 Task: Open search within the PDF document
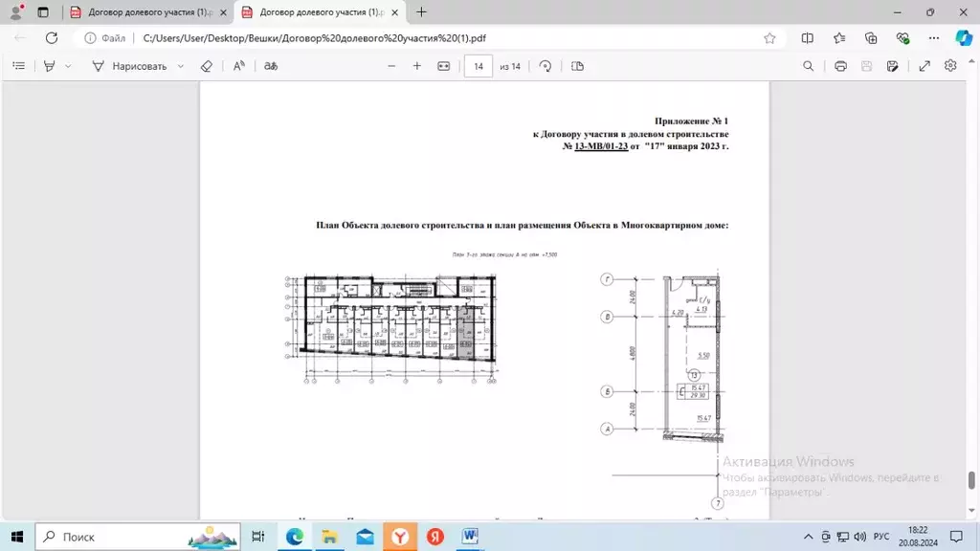[808, 66]
